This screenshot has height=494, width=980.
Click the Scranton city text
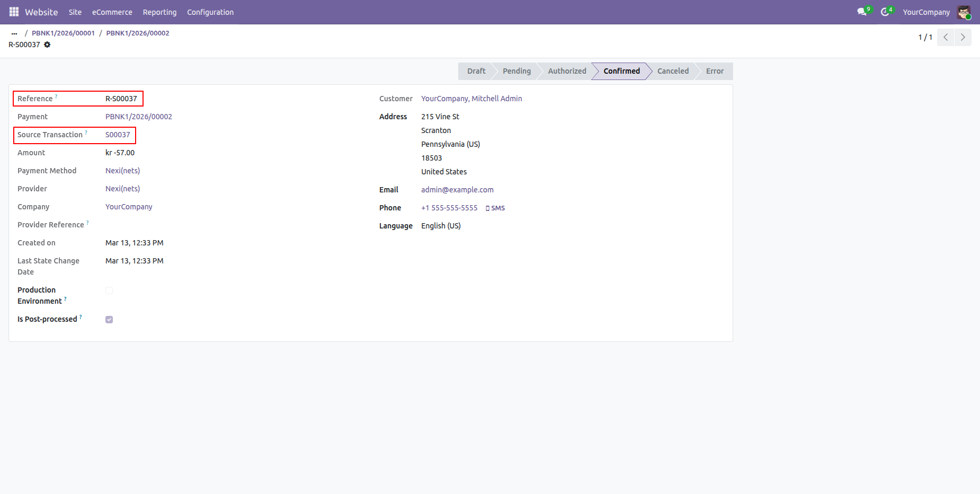[x=436, y=130]
